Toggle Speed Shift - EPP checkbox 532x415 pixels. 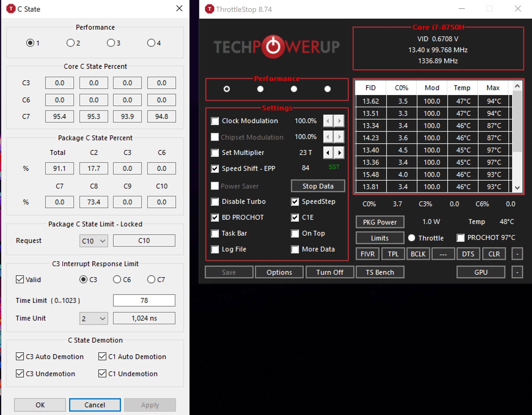coord(215,169)
